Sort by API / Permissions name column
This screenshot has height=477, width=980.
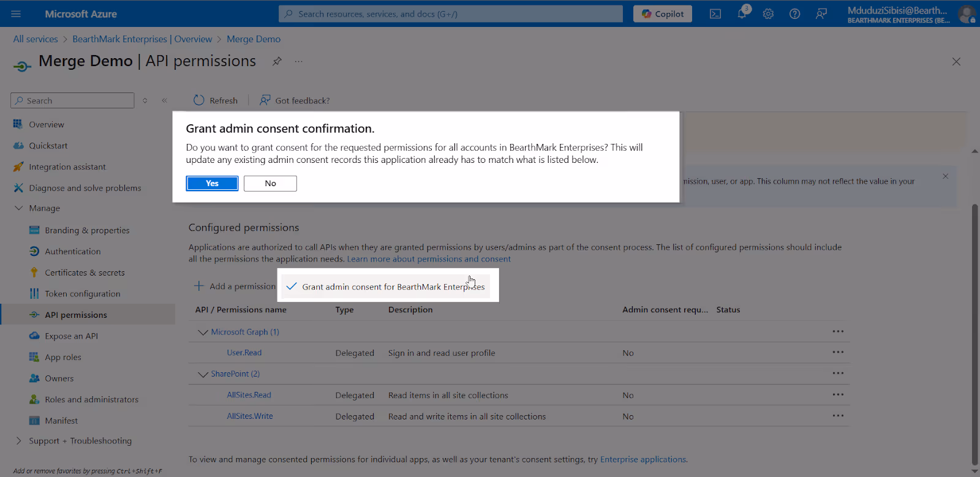(241, 310)
